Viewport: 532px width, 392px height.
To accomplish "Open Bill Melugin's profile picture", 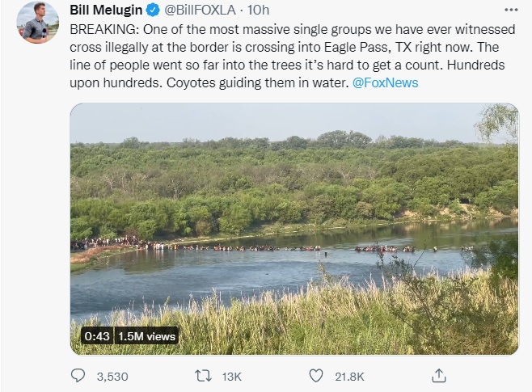I will (x=38, y=22).
